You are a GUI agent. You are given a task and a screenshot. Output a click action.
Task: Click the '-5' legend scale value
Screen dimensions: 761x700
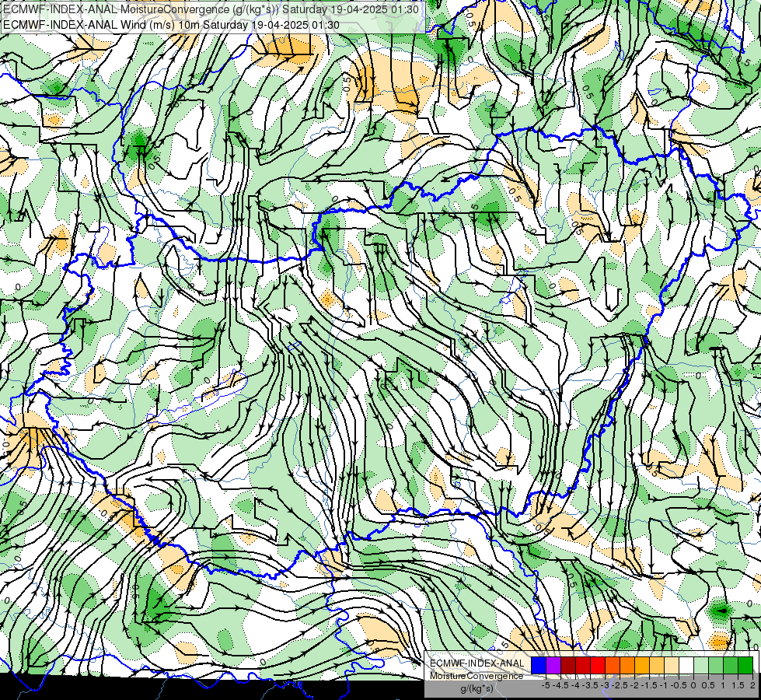[546, 685]
